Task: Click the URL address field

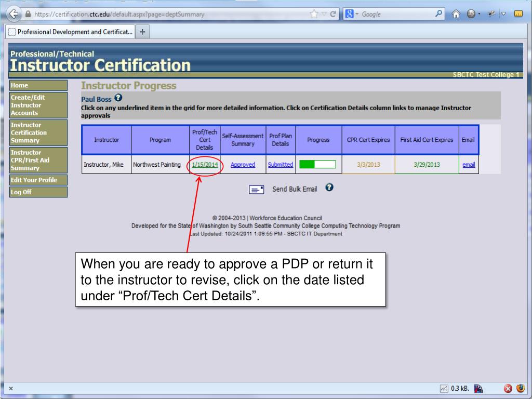Action: point(170,14)
